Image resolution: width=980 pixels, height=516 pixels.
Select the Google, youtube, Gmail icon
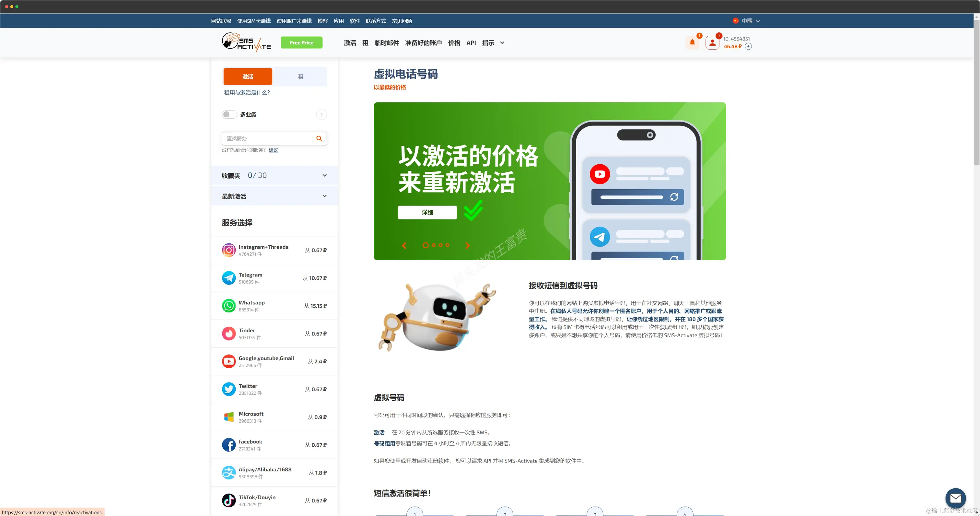click(x=229, y=361)
